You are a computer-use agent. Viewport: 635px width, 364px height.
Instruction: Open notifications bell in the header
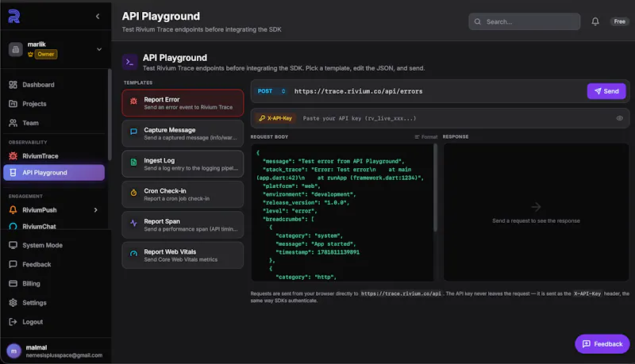tap(595, 21)
